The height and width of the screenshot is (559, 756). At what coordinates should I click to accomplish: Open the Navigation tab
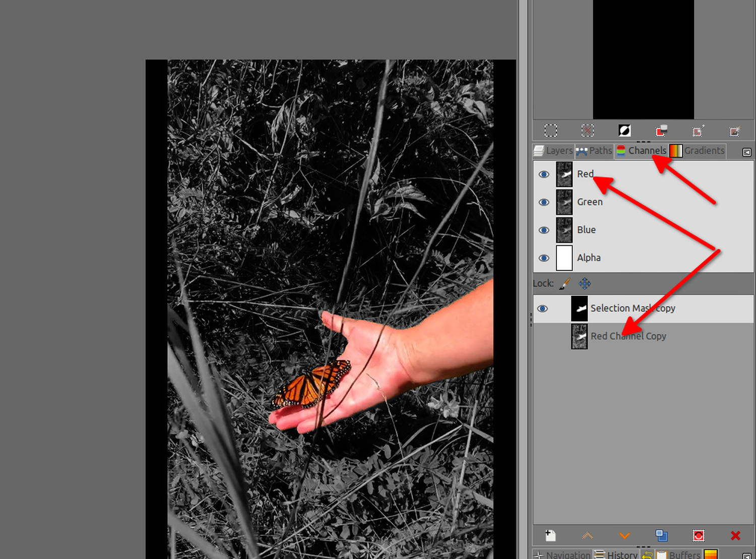point(562,554)
